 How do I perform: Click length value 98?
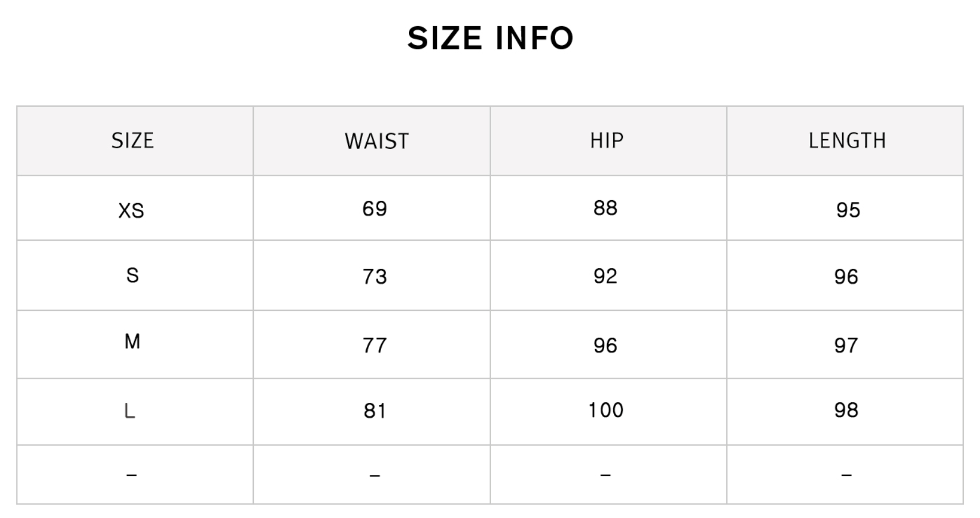(x=846, y=410)
